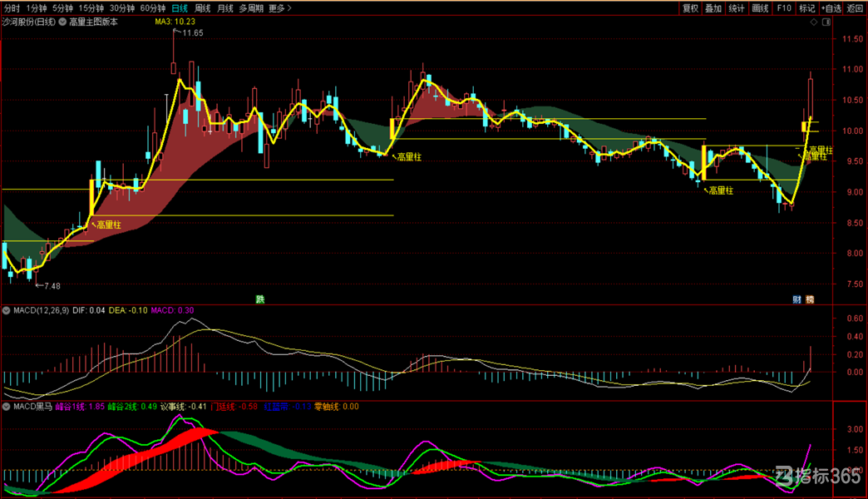Select the 30分钟 period tab
Image resolution: width=868 pixels, height=499 pixels.
(x=121, y=8)
